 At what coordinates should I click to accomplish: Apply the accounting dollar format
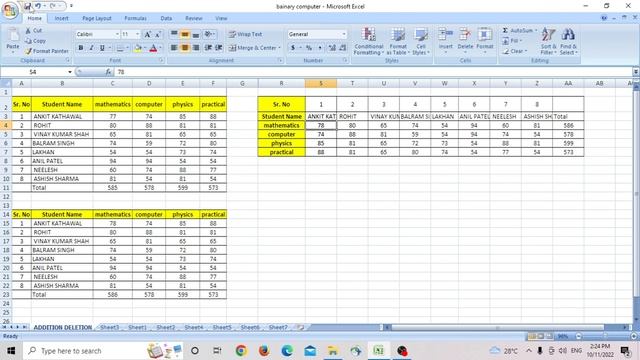(x=293, y=48)
